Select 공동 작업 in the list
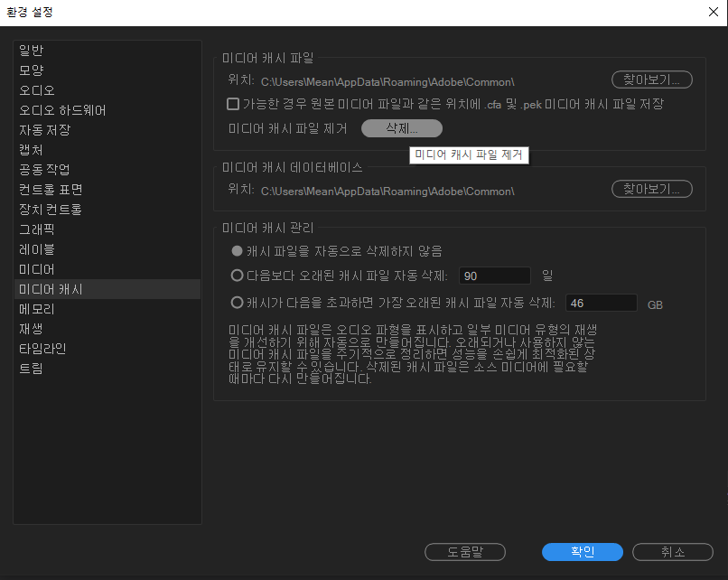 click(x=107, y=170)
